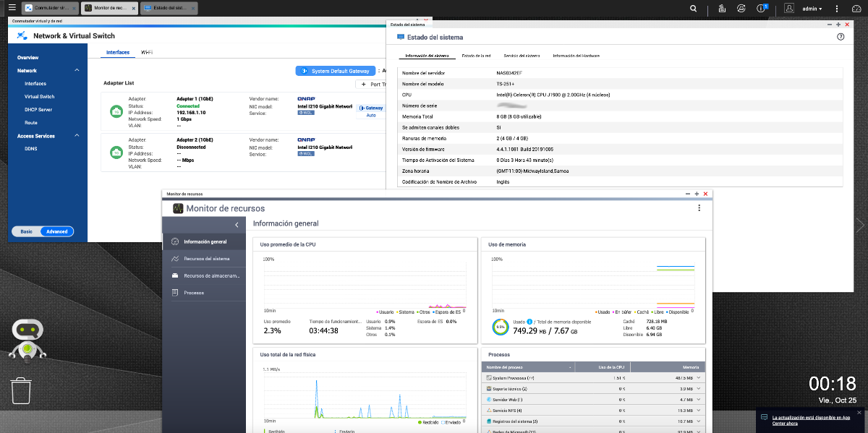Select Advanced mode in Network switch
This screenshot has width=868, height=433.
tap(56, 231)
